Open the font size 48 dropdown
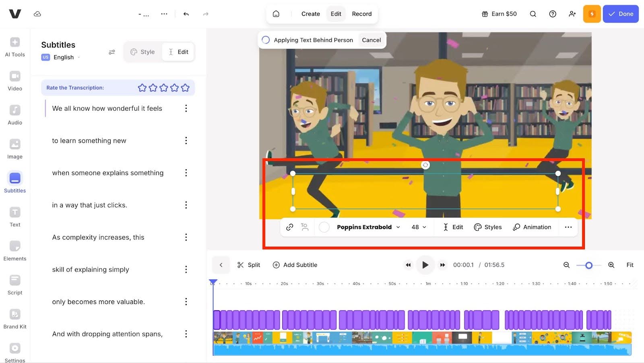Screen dimensions: 644x363 point(419,227)
